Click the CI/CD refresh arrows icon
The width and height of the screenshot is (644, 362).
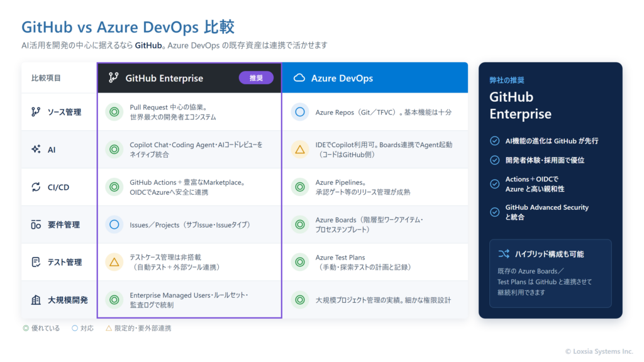pyautogui.click(x=36, y=187)
